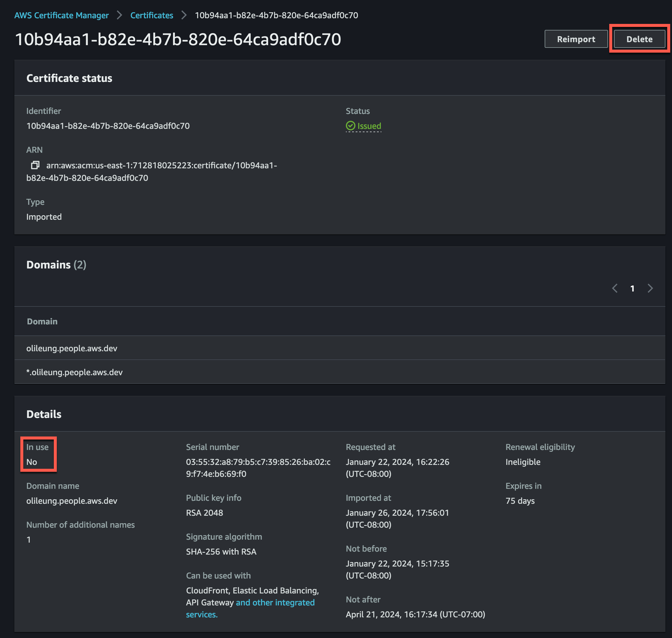Click the Details section header
This screenshot has width=672, height=638.
coord(44,414)
